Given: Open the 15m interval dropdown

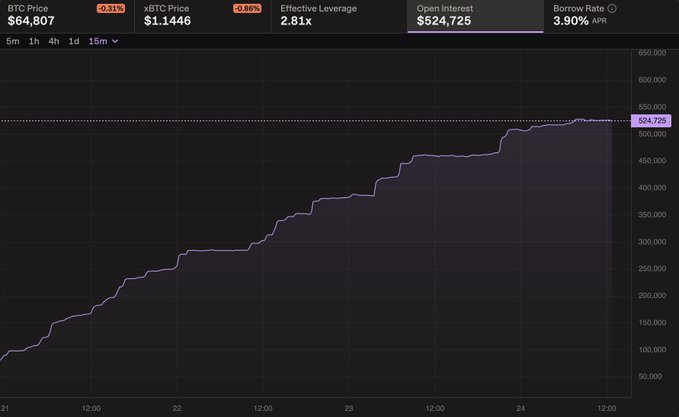Looking at the screenshot, I should [x=103, y=41].
